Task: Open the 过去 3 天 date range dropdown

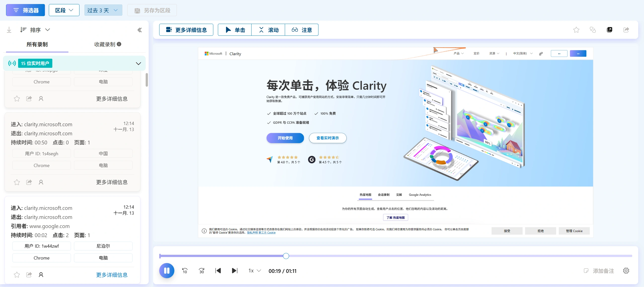Action: click(103, 10)
